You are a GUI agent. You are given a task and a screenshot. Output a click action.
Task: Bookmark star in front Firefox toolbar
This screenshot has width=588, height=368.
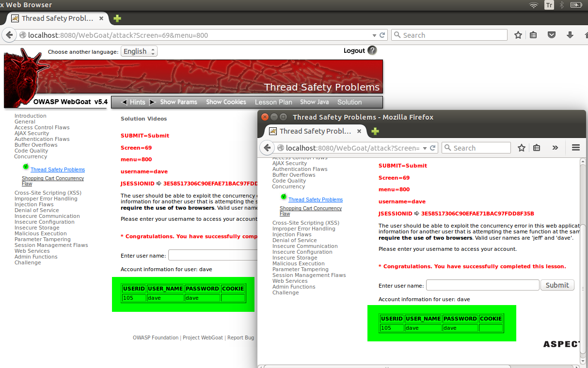pos(522,148)
